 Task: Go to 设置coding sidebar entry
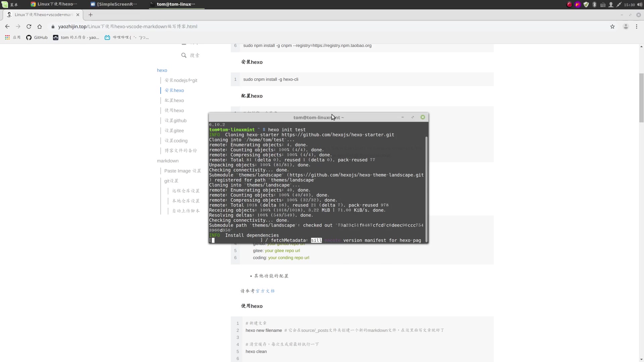coord(176,141)
